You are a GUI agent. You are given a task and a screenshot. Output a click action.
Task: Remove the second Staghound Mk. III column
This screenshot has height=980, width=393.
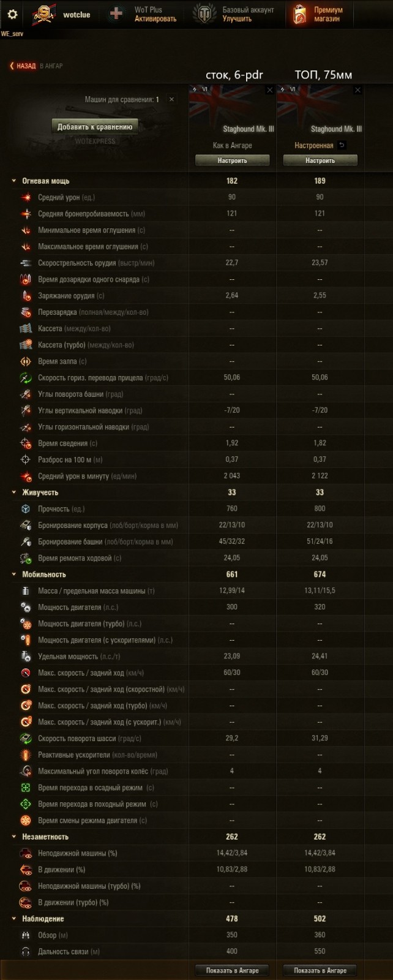point(358,90)
